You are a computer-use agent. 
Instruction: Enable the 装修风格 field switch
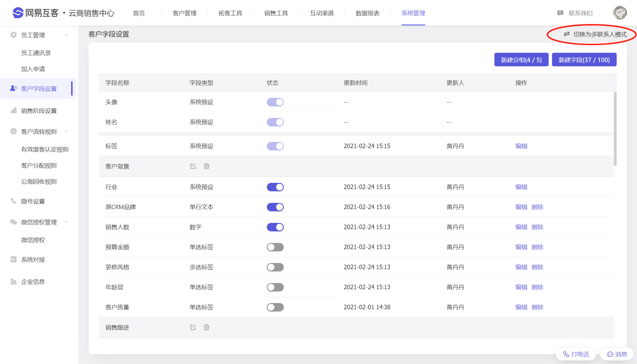click(275, 267)
